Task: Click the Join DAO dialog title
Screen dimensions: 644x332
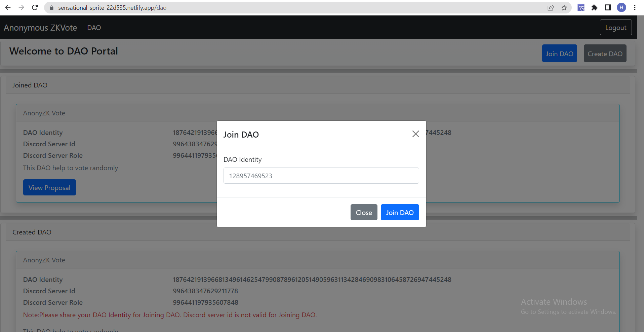Action: pos(241,135)
